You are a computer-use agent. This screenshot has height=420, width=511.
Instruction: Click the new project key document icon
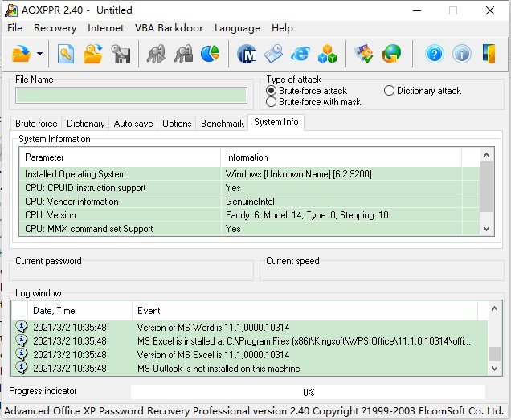click(x=66, y=54)
